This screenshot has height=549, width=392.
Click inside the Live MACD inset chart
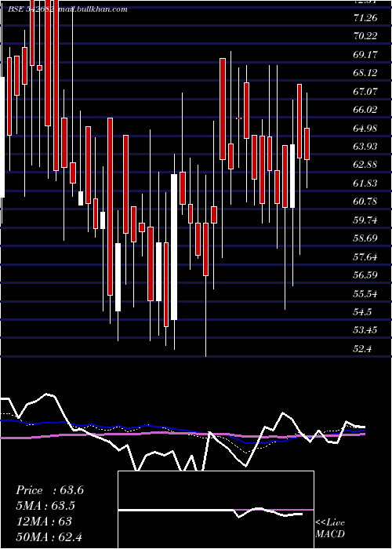pyautogui.click(x=216, y=510)
